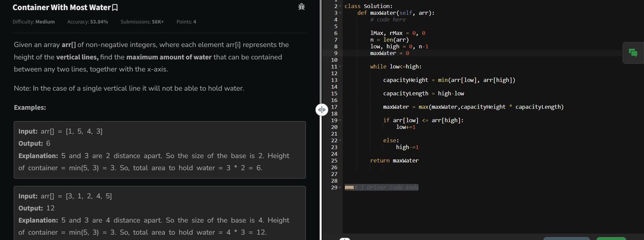This screenshot has height=240, width=644.
Task: Place cursor on 'low, high = 0, n-1' line
Action: point(399,46)
